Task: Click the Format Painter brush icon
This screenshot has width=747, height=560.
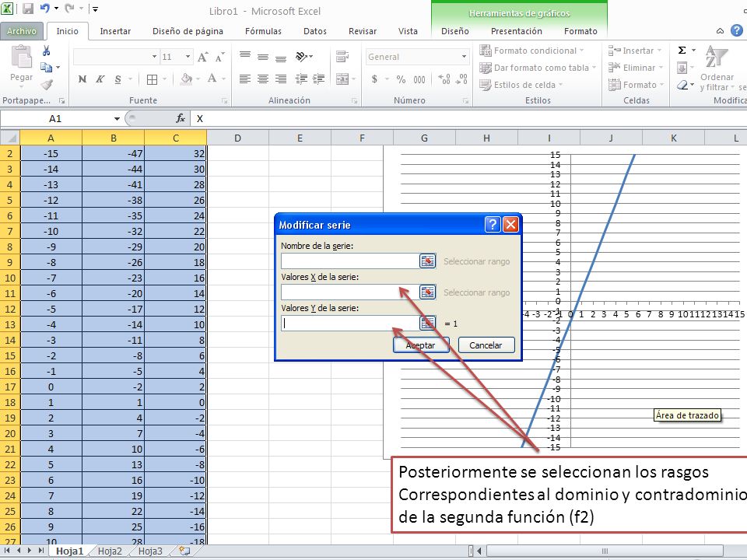Action: point(46,85)
